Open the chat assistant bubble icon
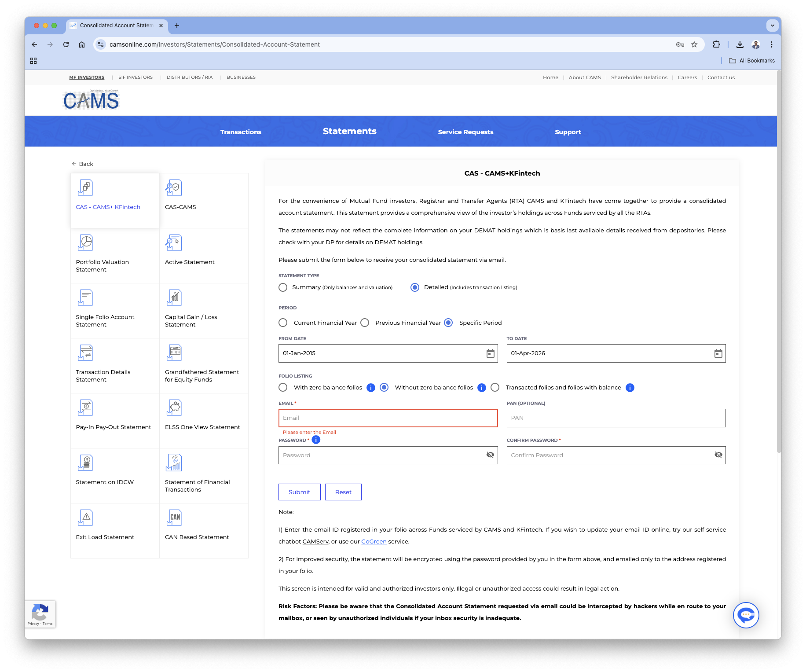The width and height of the screenshot is (806, 672). pos(746,615)
